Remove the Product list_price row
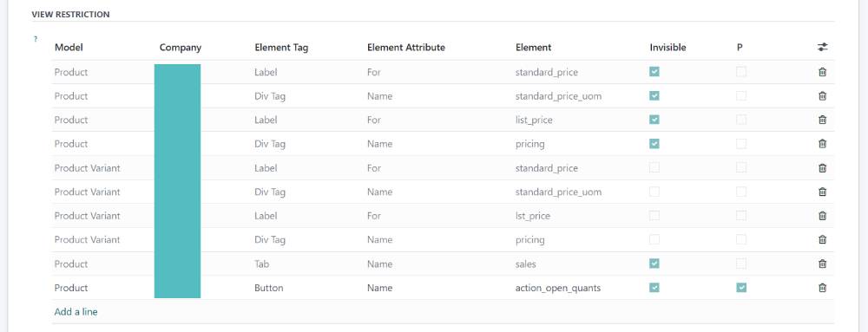The height and width of the screenshot is (332, 868). click(x=822, y=120)
